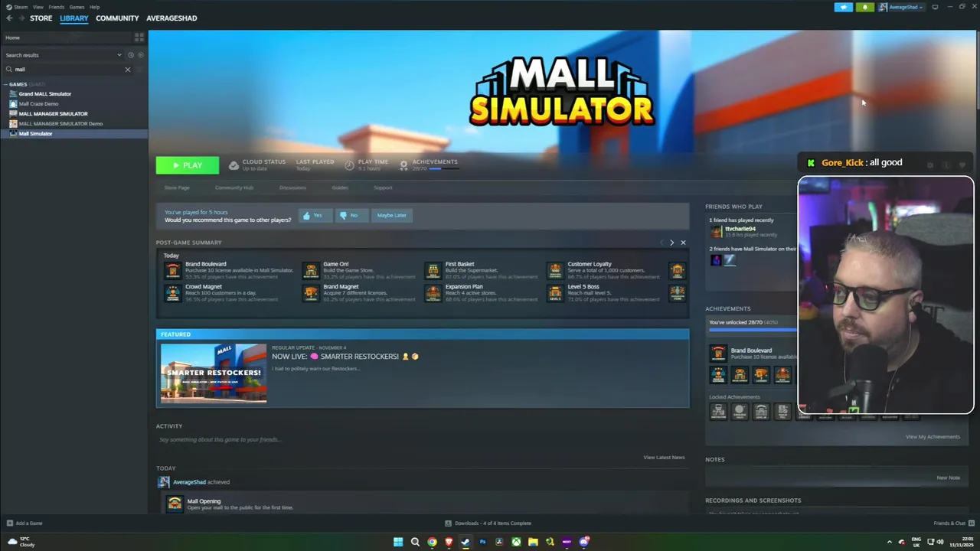Click the ready-to-play filter icon
980x551 pixels.
[x=140, y=55]
